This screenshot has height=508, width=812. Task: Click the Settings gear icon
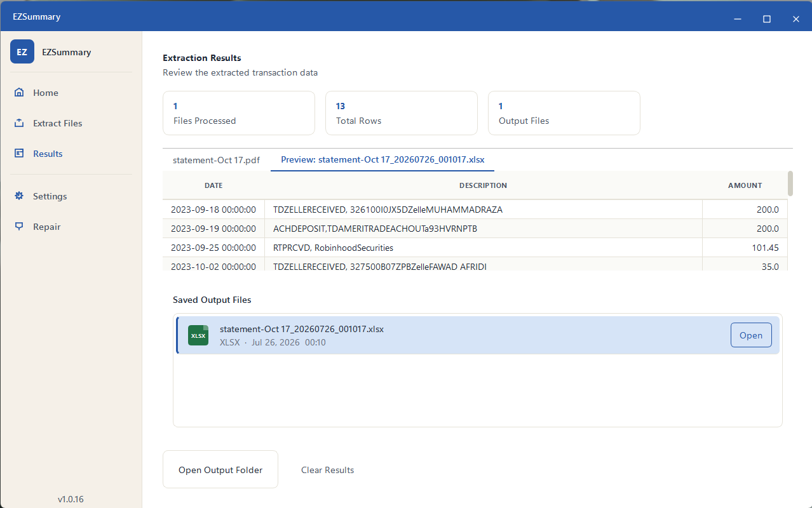pyautogui.click(x=19, y=196)
